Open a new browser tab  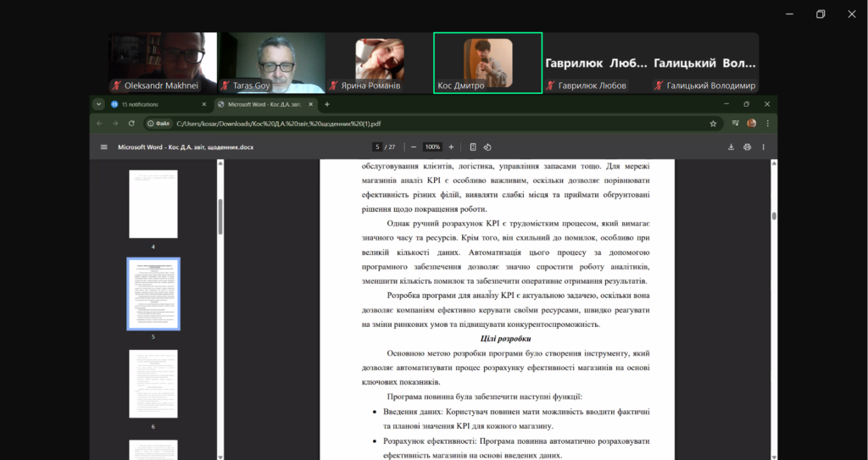[x=327, y=104]
